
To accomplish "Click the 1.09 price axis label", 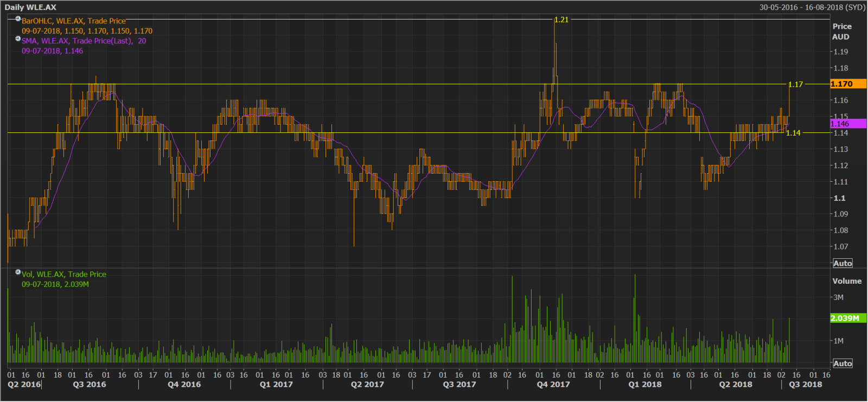I will (841, 214).
